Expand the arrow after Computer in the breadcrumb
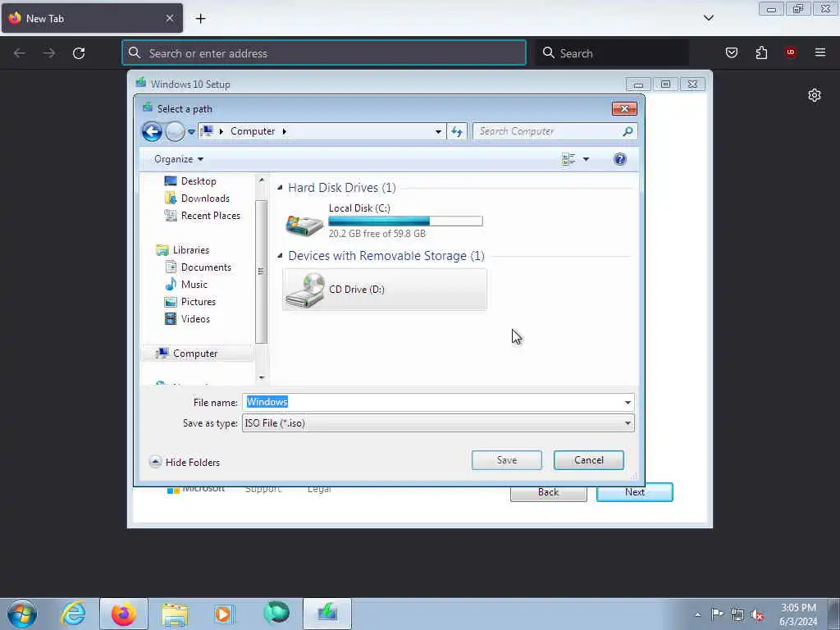This screenshot has height=630, width=840. tap(285, 131)
